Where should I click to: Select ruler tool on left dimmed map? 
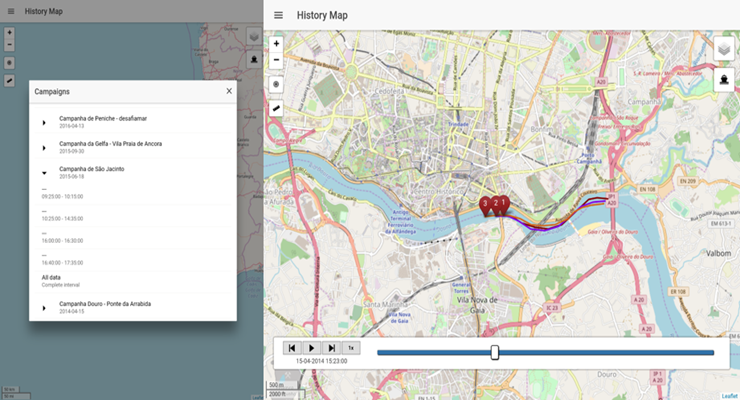click(x=9, y=81)
